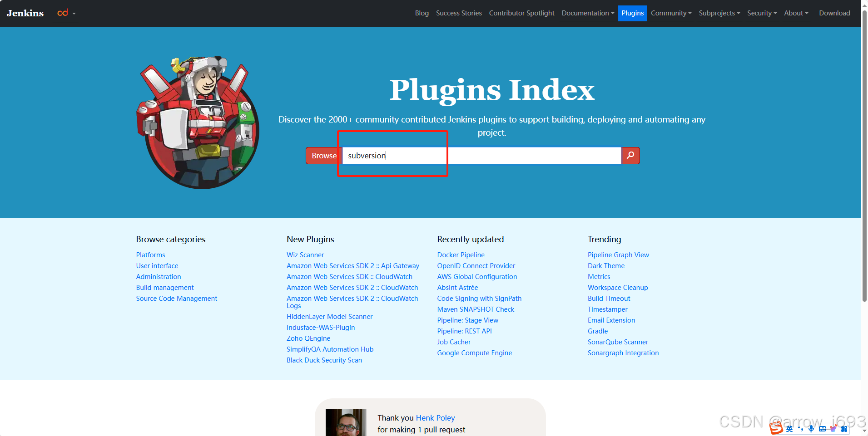Screen dimensions: 868x436
Task: Expand the Documentation menu
Action: tap(588, 13)
